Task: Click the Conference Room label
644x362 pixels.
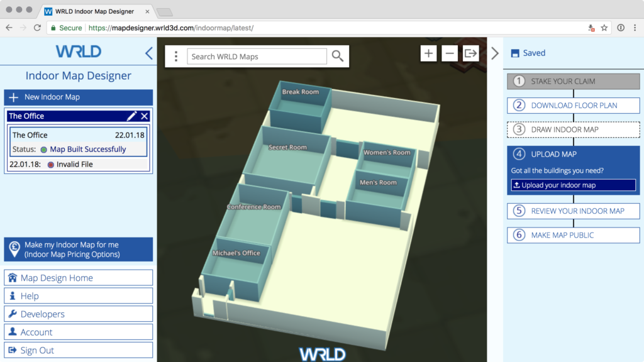Action: [254, 207]
